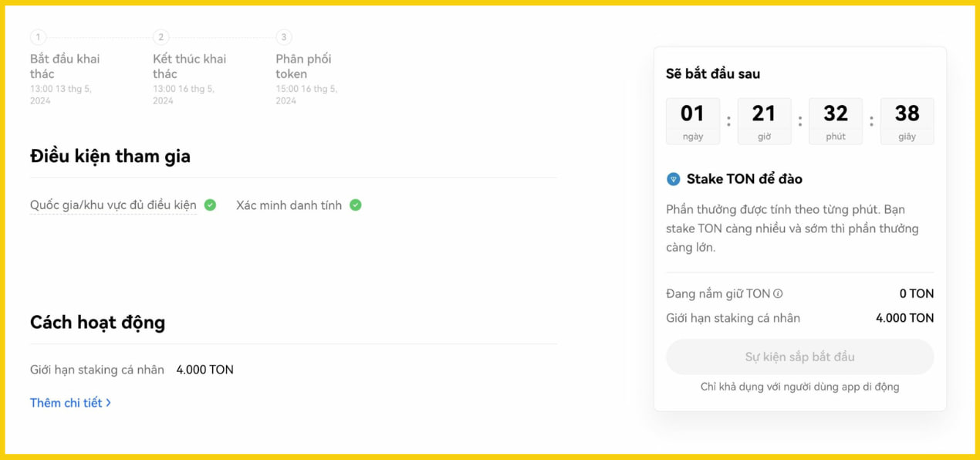Click the step 1 circle marker

pos(38,37)
